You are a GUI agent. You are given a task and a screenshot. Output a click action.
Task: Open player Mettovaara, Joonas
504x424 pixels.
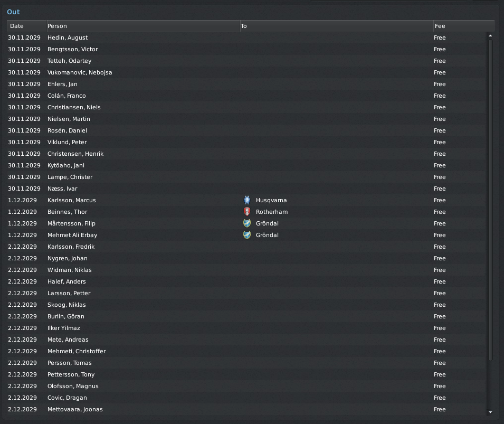pos(75,409)
